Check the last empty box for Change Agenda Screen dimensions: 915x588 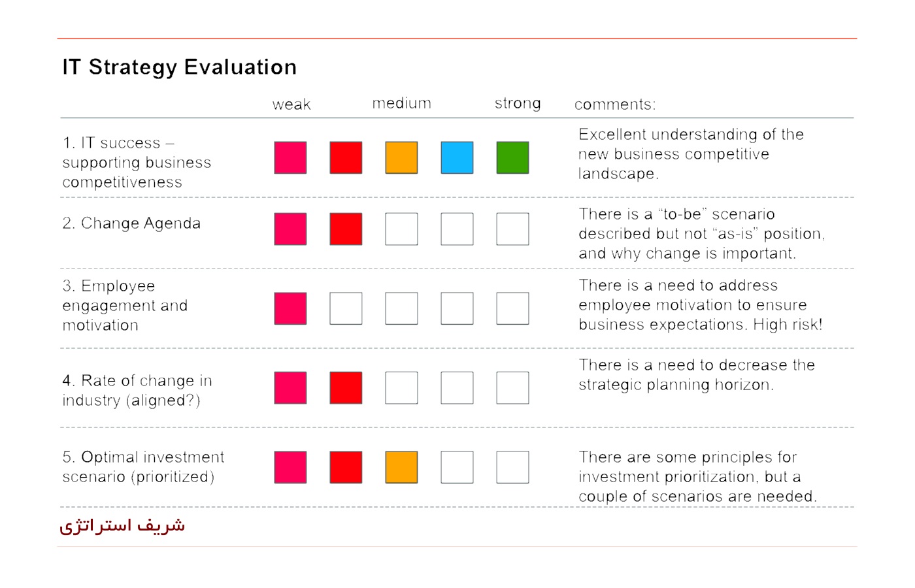[x=512, y=229]
